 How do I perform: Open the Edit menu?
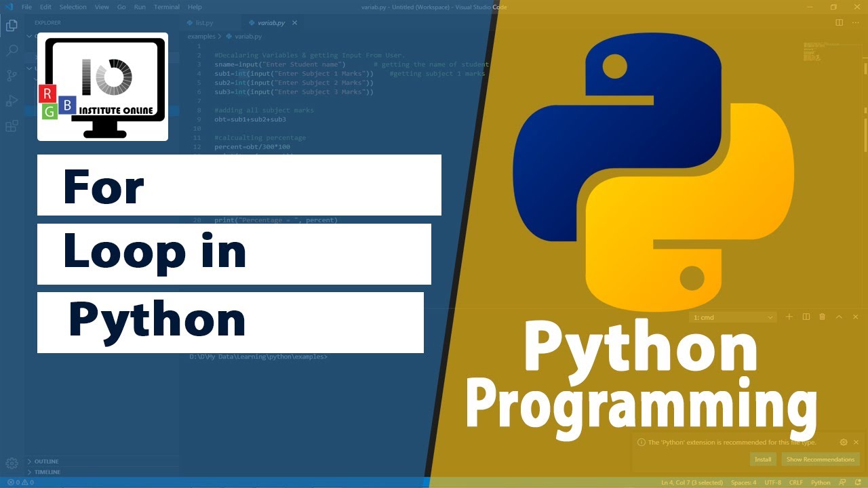(45, 7)
